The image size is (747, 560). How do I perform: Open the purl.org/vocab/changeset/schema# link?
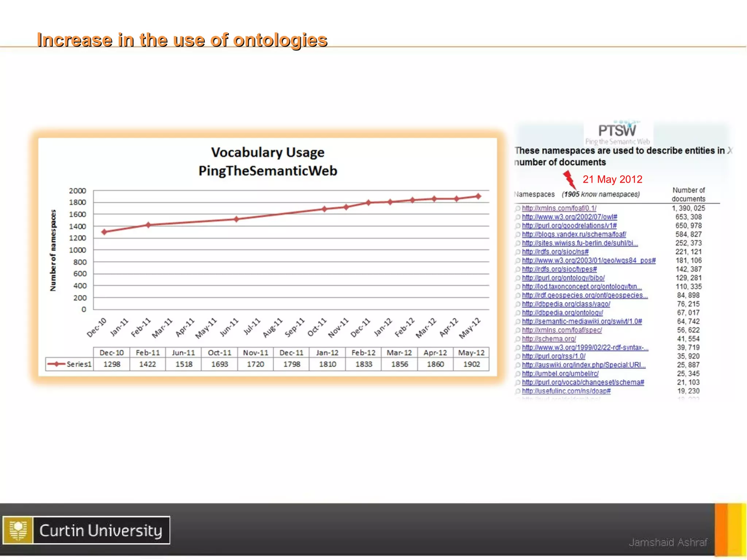pyautogui.click(x=583, y=382)
